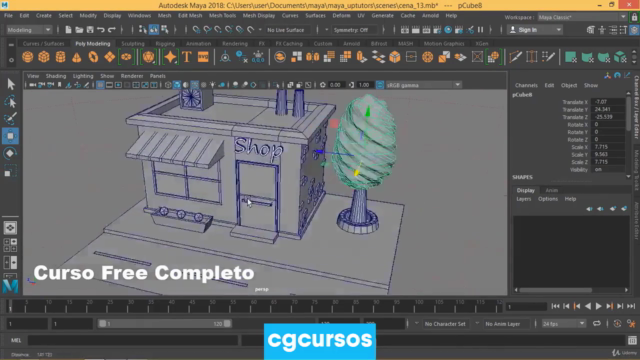Viewport: 640px width, 360px height.
Task: Switch to the Anim layer tab
Action: pos(551,190)
